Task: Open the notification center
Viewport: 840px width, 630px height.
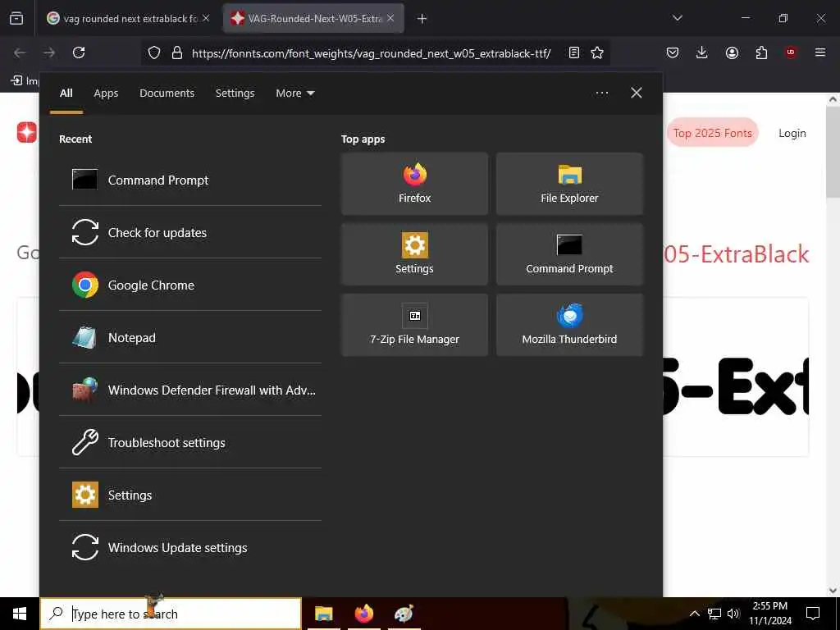Action: (813, 614)
